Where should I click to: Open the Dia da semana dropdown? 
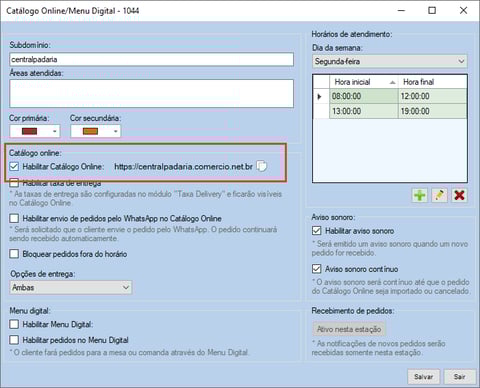[390, 61]
